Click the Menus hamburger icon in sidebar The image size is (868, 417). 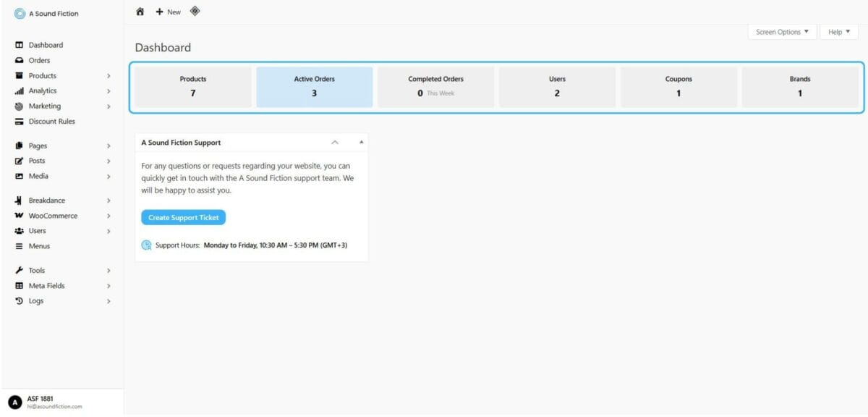coord(20,246)
